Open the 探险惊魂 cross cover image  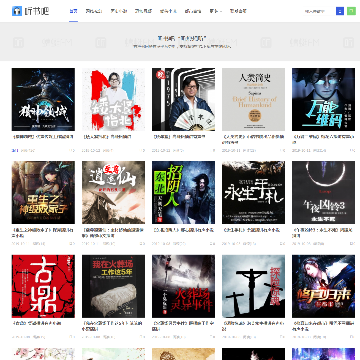[253, 286]
